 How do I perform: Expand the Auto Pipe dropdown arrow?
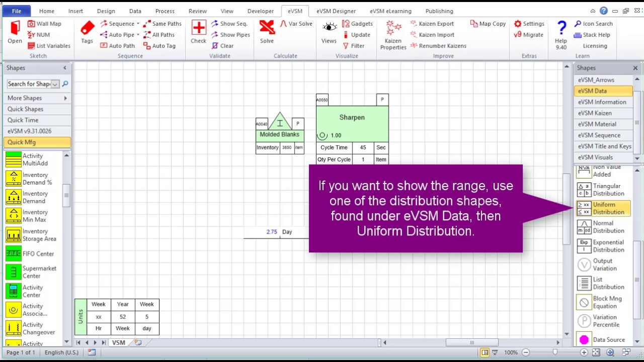[138, 35]
